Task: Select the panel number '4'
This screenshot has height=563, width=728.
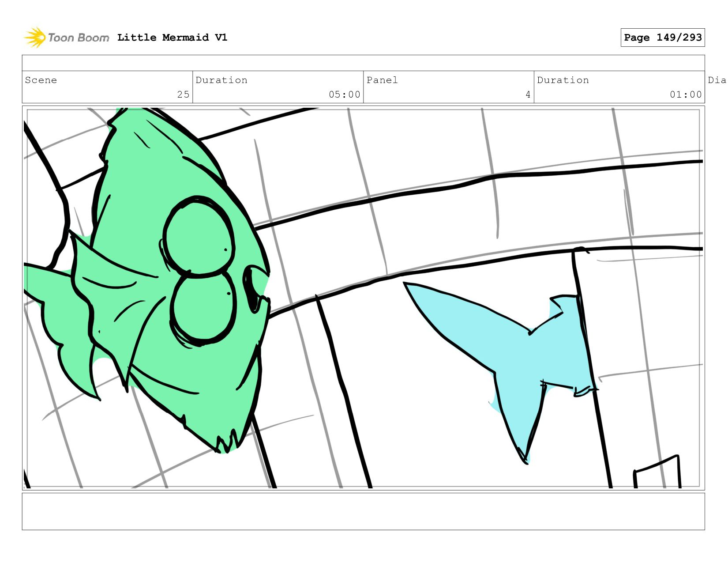Action: (x=528, y=94)
